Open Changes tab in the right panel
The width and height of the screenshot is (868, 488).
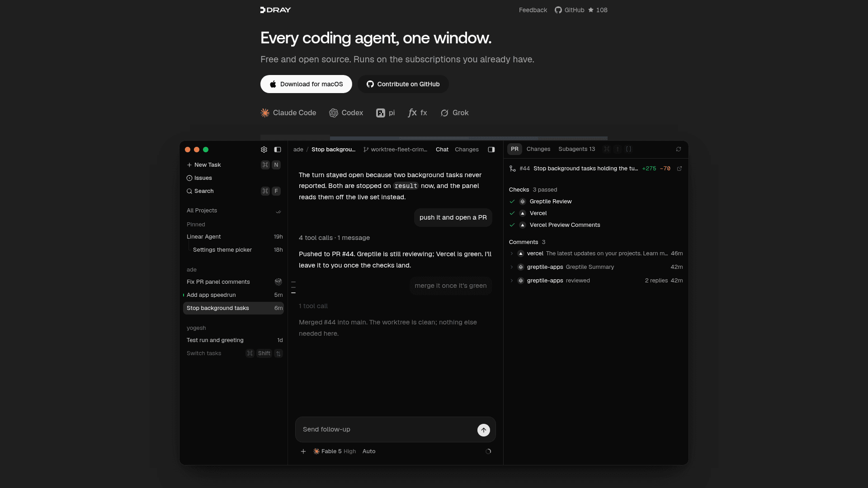pyautogui.click(x=538, y=149)
